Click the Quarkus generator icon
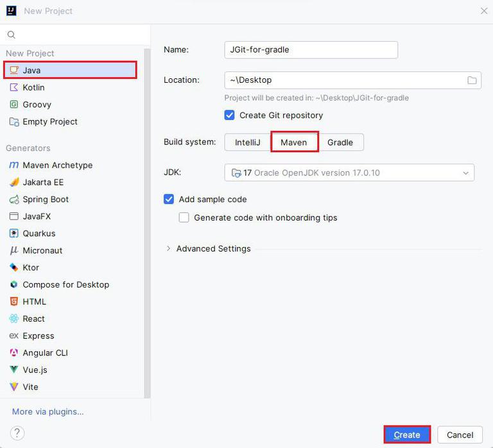The height and width of the screenshot is (448, 493). click(x=14, y=233)
